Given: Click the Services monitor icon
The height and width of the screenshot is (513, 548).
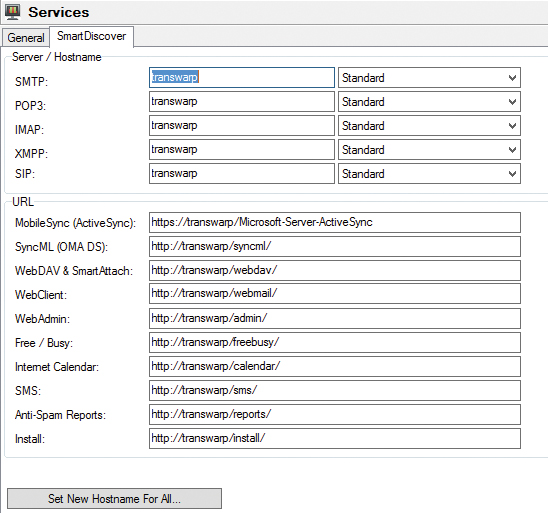Looking at the screenshot, I should (13, 12).
